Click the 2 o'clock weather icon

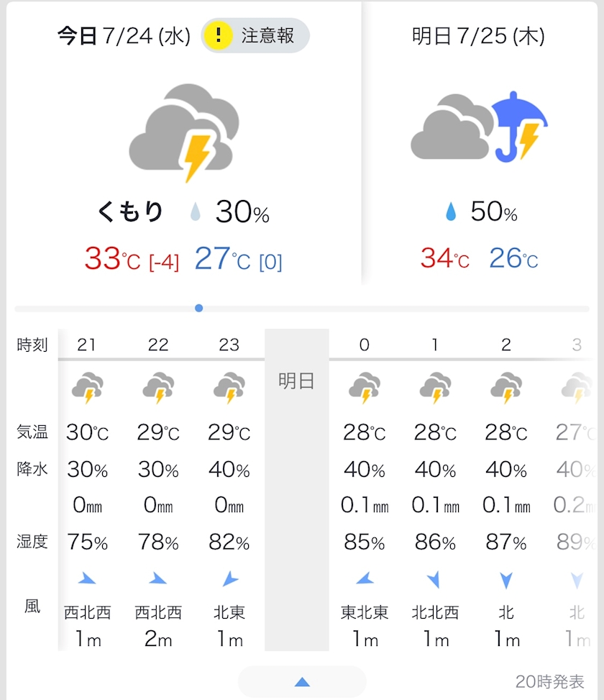tap(506, 388)
